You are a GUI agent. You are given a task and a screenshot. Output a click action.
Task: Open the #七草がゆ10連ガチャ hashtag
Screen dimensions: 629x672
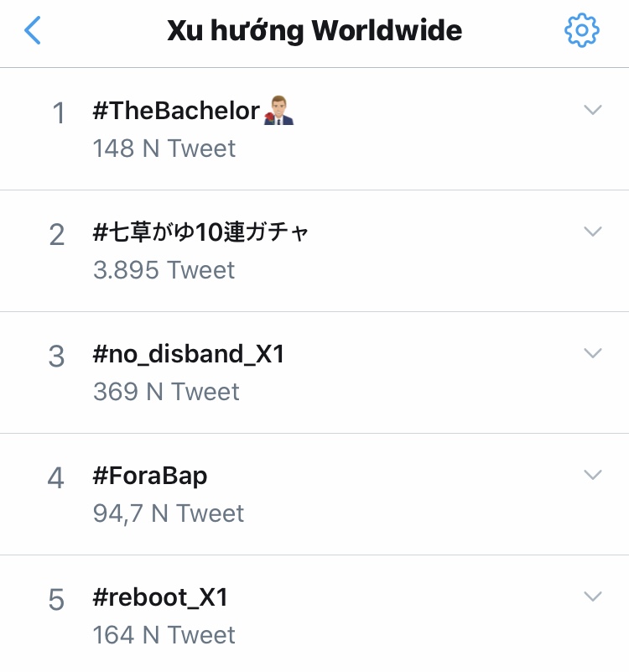[x=201, y=232]
